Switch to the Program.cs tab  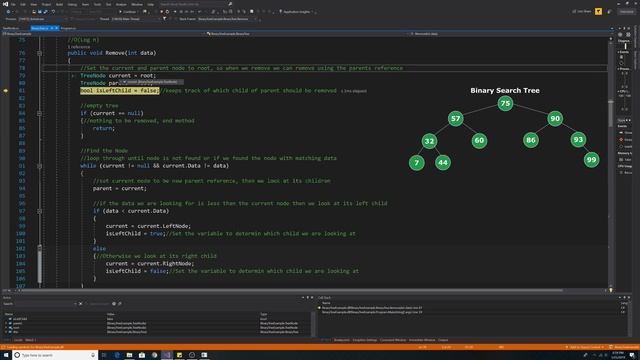point(68,28)
